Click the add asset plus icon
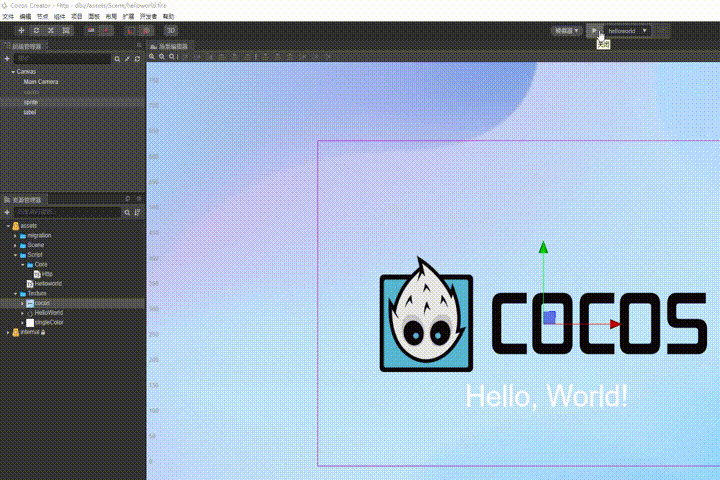720x480 pixels. click(7, 212)
